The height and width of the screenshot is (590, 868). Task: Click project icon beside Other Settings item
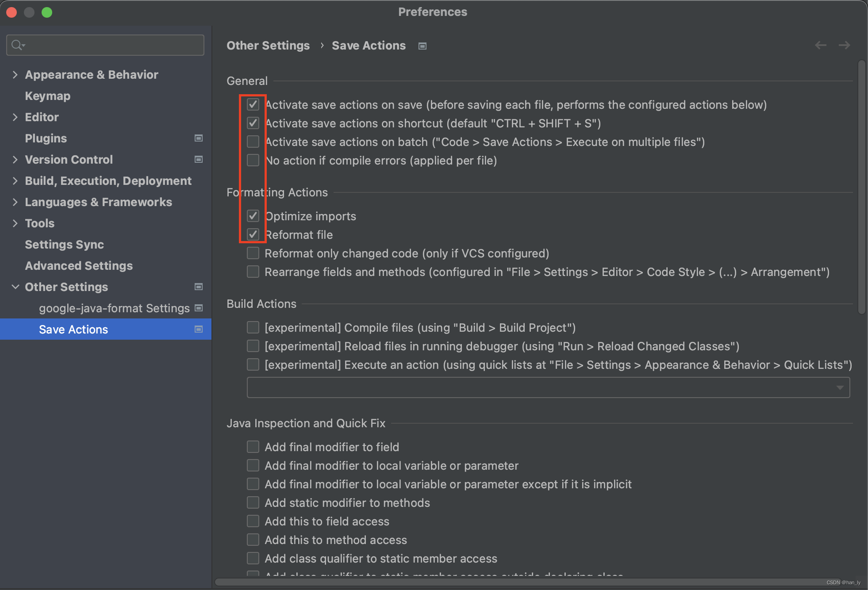(199, 287)
